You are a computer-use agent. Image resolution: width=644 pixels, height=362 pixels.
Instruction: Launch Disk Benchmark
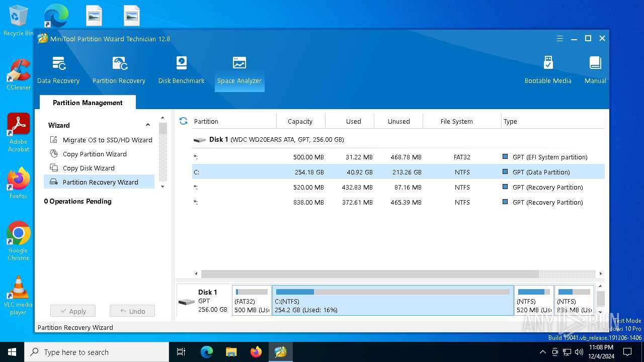point(181,70)
